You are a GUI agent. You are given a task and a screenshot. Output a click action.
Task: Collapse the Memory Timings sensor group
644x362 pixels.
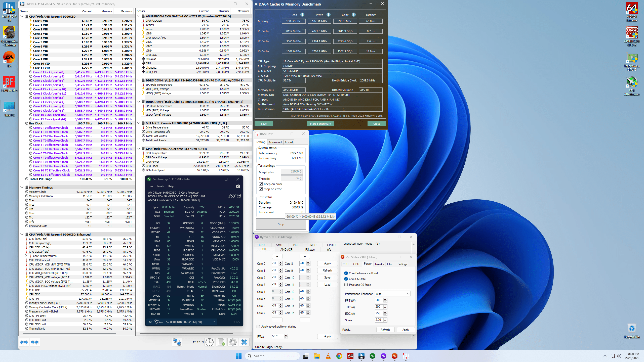tap(22, 187)
